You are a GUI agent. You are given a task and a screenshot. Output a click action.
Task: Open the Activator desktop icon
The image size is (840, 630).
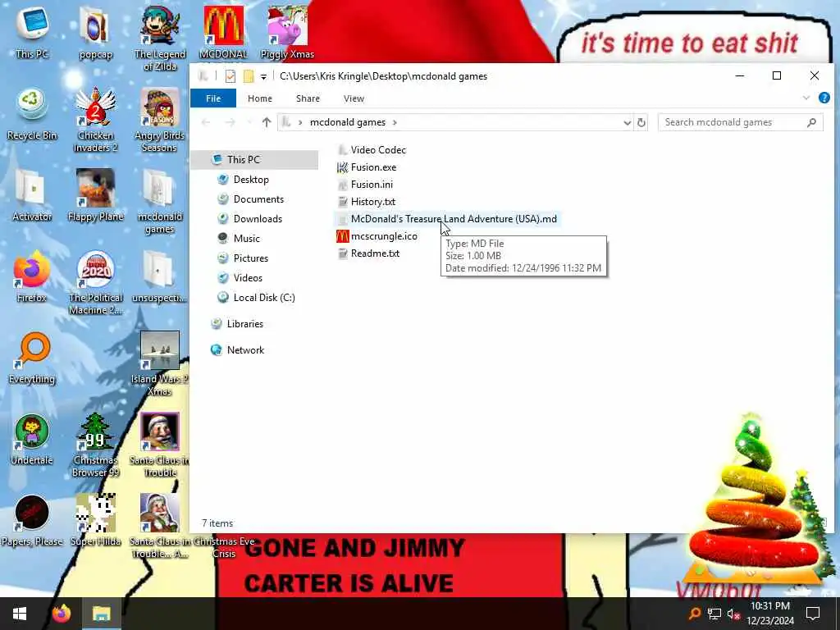point(32,195)
